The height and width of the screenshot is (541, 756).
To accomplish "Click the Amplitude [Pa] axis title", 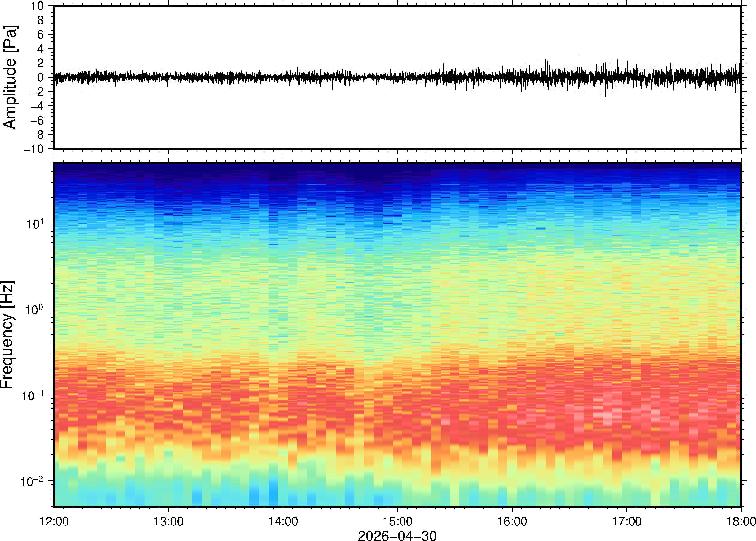I will [10, 77].
